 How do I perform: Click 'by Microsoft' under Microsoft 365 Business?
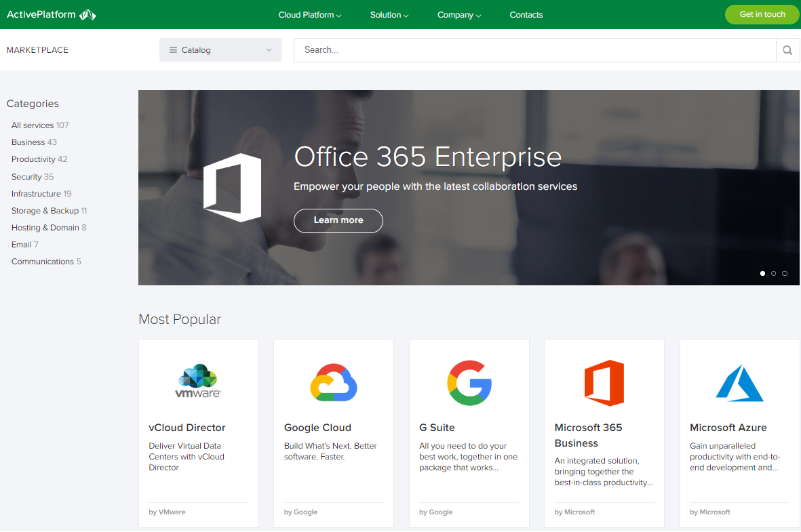pyautogui.click(x=574, y=512)
